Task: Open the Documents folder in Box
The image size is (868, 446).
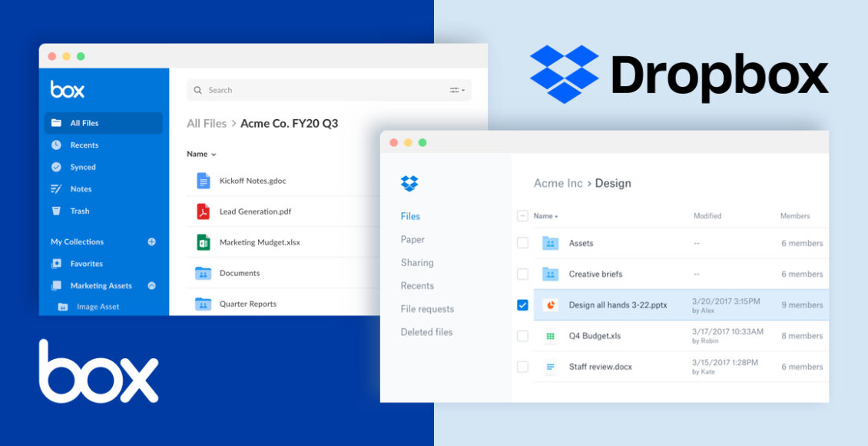Action: [x=239, y=273]
